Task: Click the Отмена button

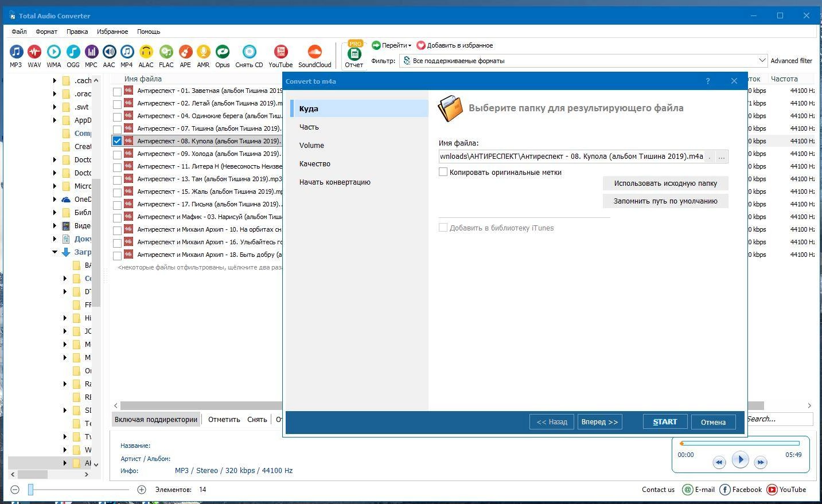Action: tap(713, 422)
